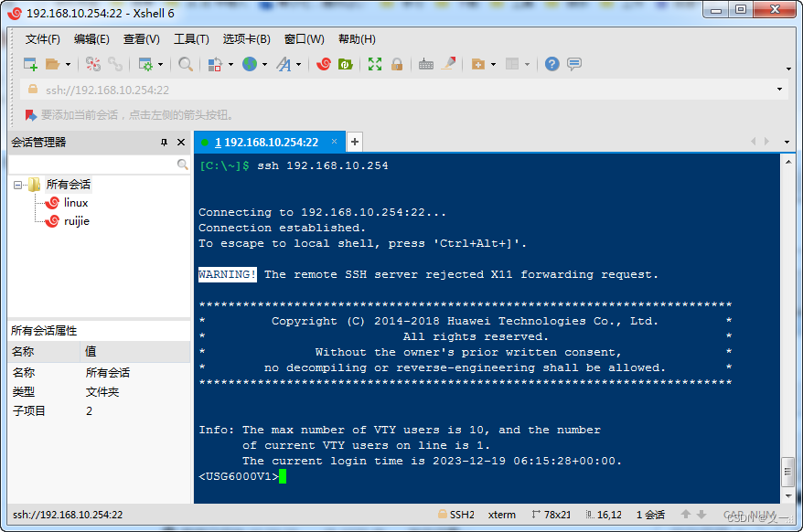Viewport: 803px width, 532px height.
Task: Open the toolbar options overflow arrow
Action: click(788, 69)
